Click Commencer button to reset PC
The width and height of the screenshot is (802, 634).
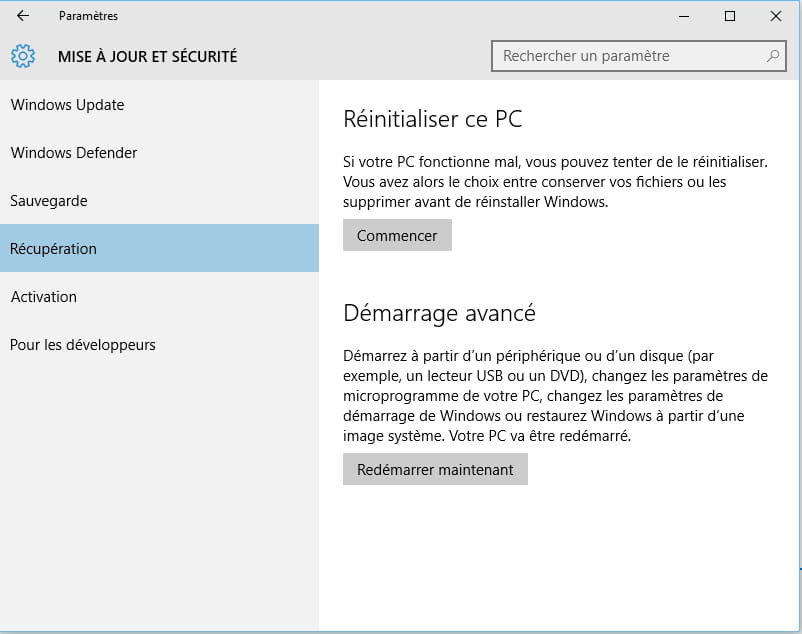pyautogui.click(x=397, y=235)
